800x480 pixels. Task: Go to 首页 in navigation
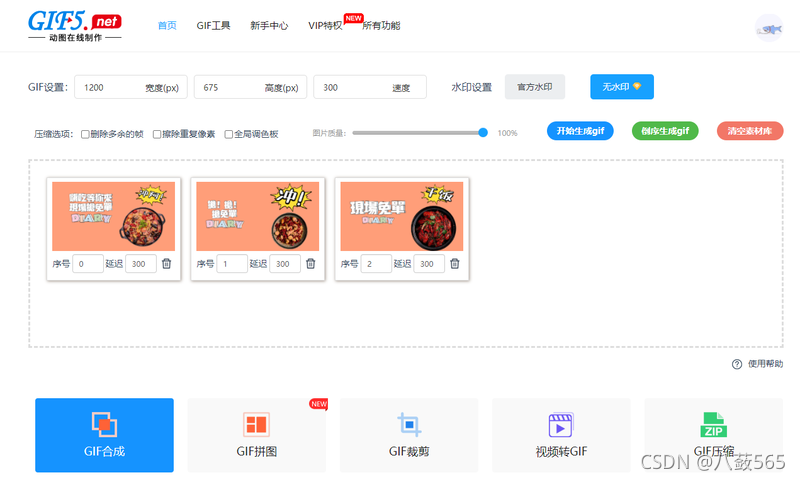click(167, 26)
